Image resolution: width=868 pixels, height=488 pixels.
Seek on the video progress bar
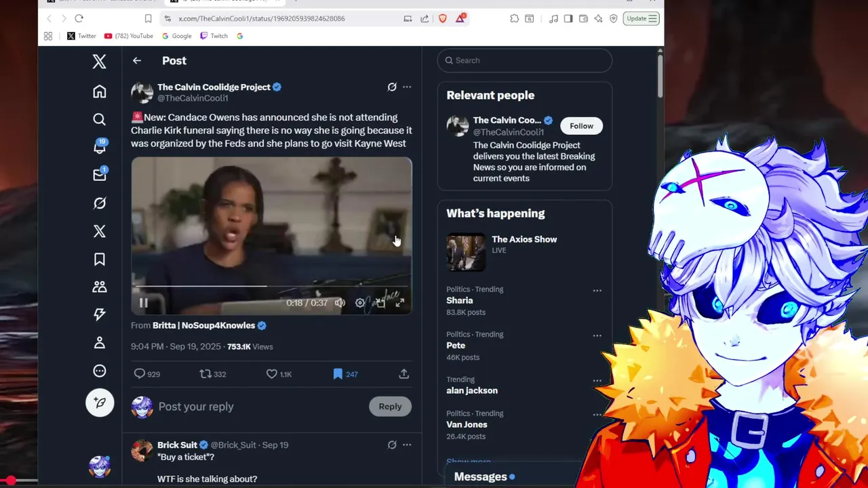pyautogui.click(x=271, y=286)
